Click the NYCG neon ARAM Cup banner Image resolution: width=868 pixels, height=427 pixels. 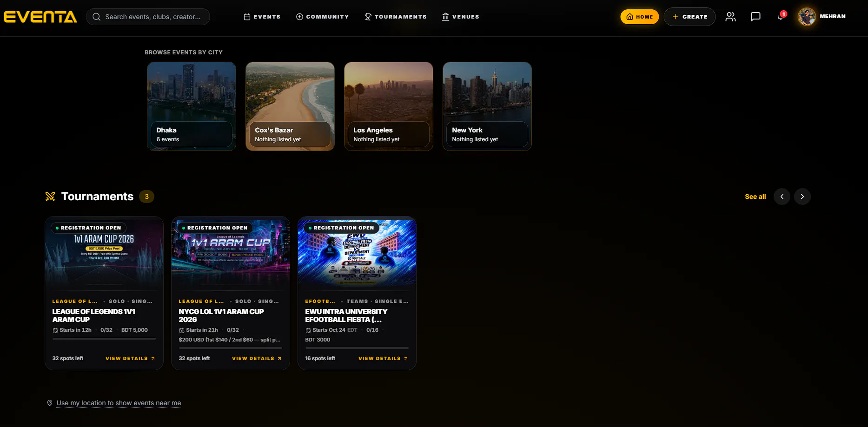coord(231,253)
